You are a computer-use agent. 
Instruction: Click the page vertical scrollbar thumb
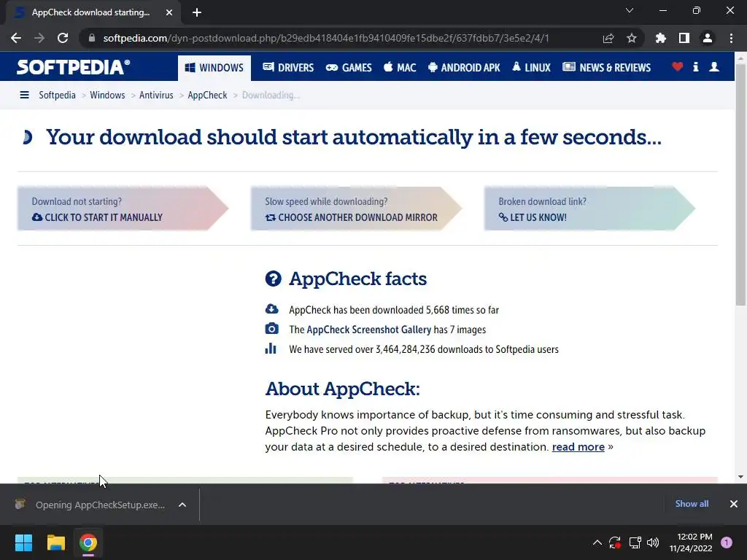click(740, 184)
